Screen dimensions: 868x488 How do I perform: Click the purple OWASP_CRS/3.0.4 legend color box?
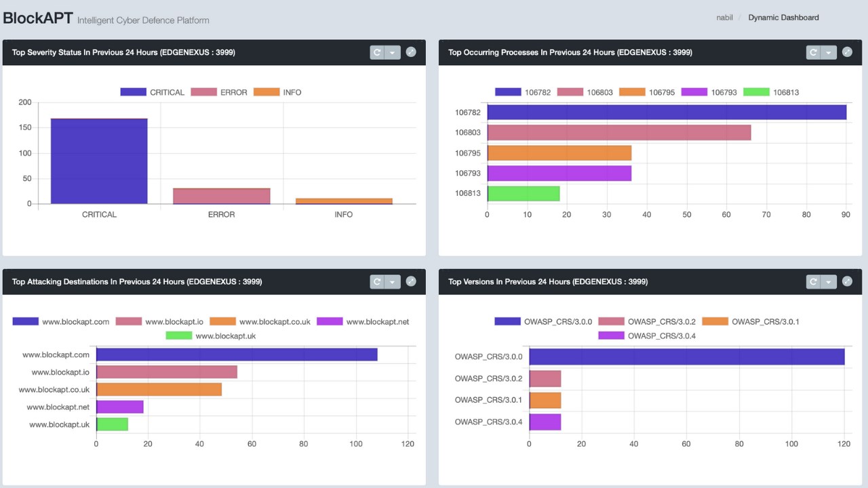(x=611, y=335)
